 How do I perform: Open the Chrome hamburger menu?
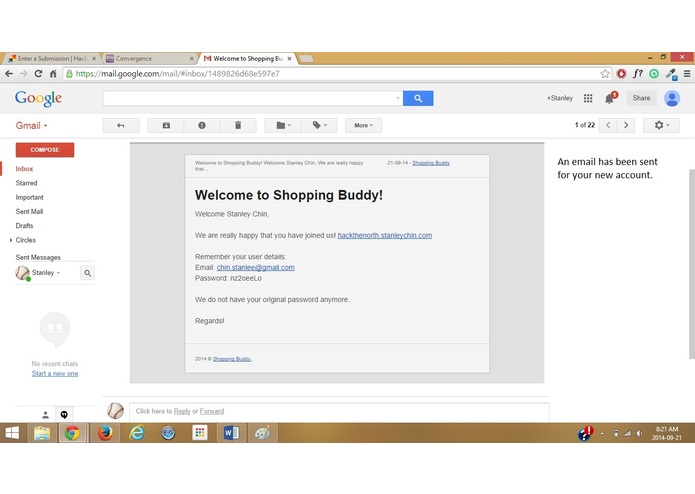click(687, 74)
